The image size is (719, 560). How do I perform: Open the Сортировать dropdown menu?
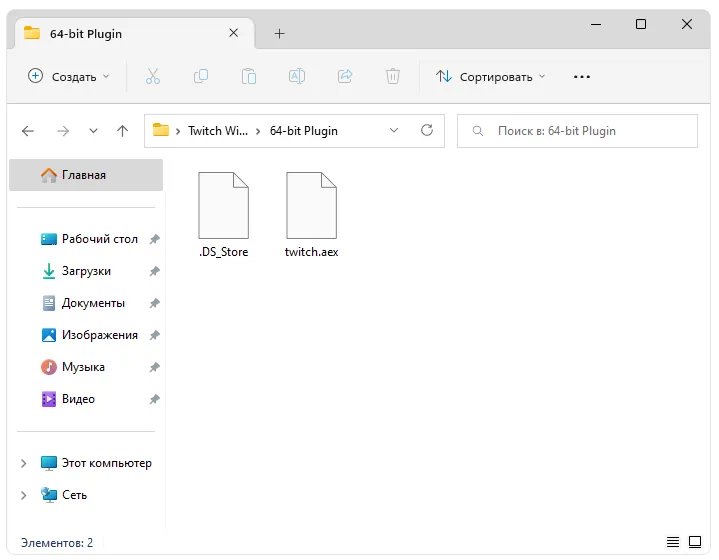491,77
